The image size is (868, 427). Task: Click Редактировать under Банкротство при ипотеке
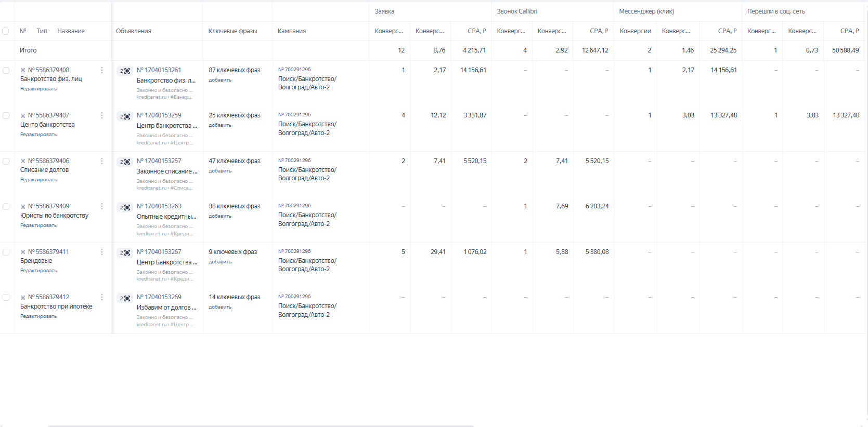38,316
